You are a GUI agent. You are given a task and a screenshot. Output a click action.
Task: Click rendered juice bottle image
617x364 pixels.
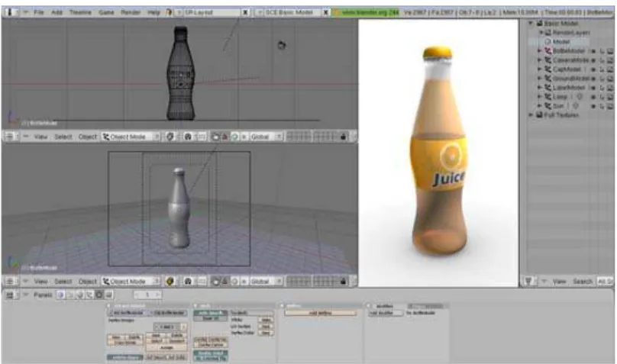(x=438, y=153)
